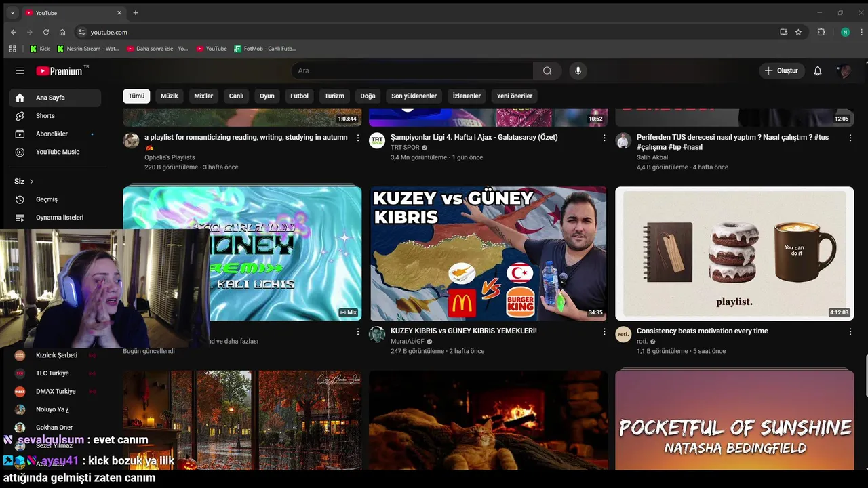This screenshot has width=868, height=488.
Task: Click the search magnifier button
Action: [x=547, y=70]
